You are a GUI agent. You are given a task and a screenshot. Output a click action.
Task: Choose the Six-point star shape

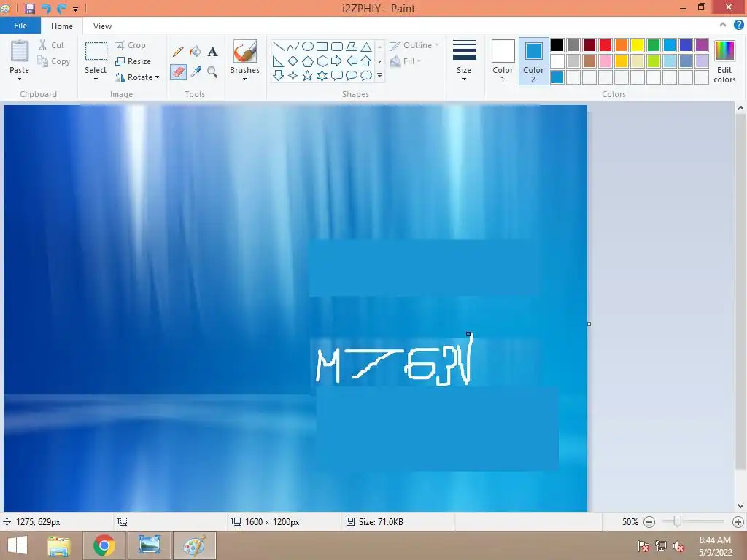click(322, 75)
